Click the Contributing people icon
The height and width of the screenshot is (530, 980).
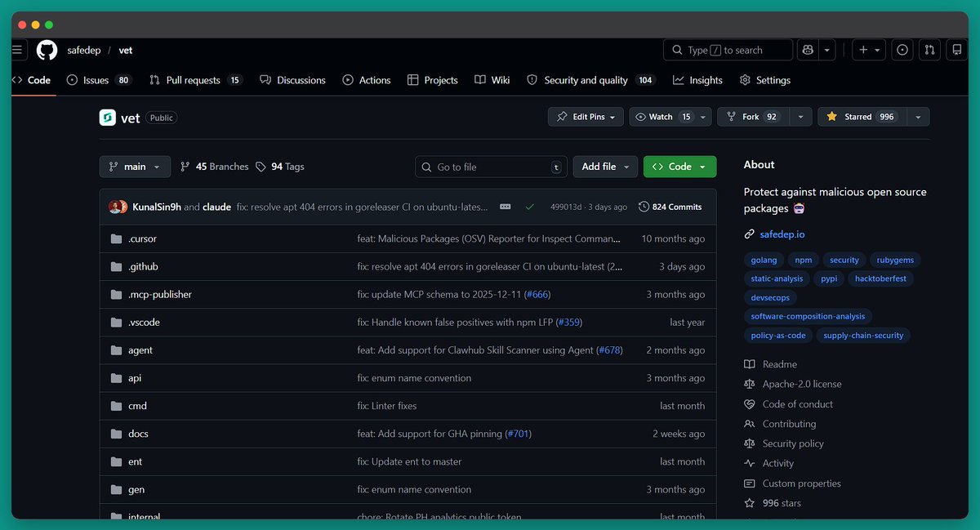pos(750,424)
